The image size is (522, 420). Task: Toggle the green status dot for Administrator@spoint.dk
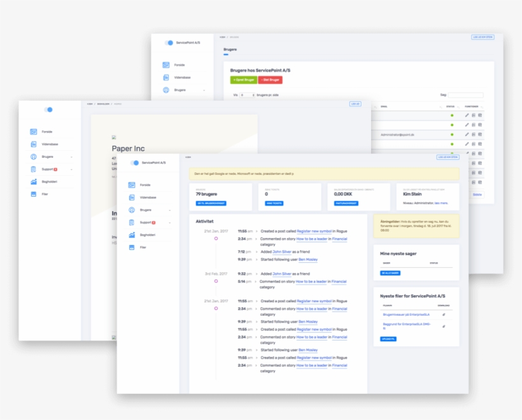[452, 135]
